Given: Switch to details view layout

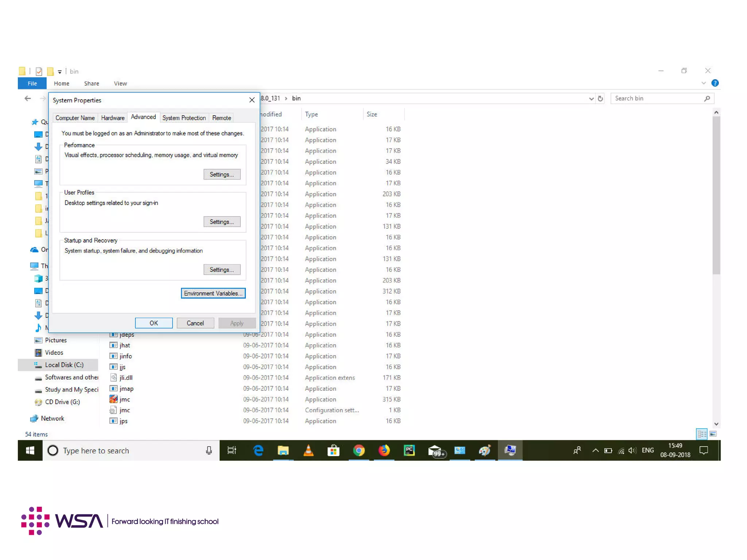Looking at the screenshot, I should (x=702, y=434).
